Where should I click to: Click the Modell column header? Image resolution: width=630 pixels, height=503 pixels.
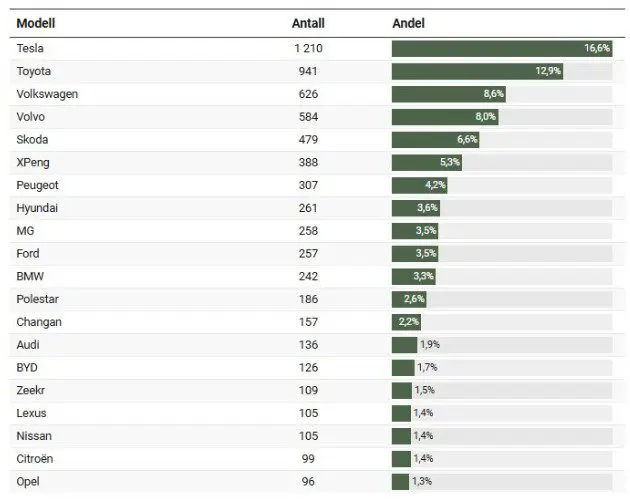[x=35, y=23]
